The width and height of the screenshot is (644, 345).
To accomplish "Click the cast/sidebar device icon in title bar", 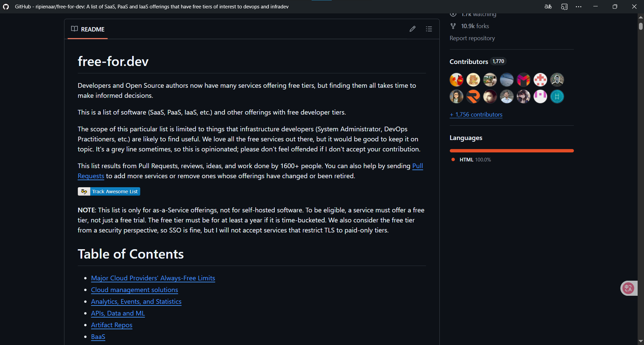I will coord(564,7).
